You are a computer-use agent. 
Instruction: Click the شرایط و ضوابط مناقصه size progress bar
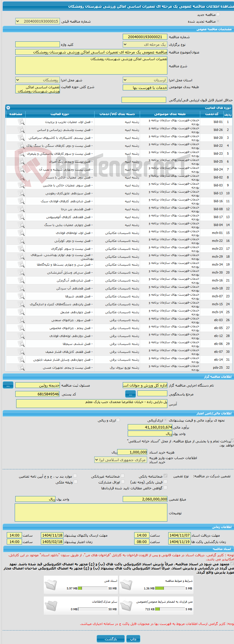click(170, 588)
